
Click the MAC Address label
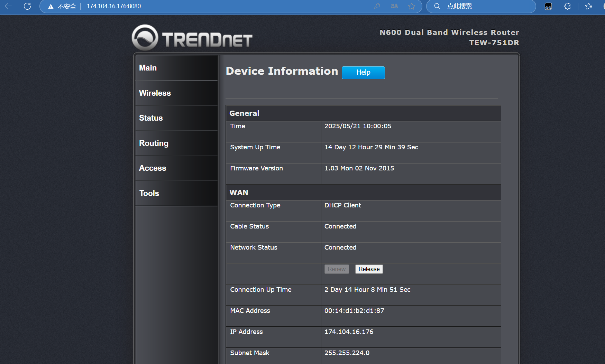[250, 311]
